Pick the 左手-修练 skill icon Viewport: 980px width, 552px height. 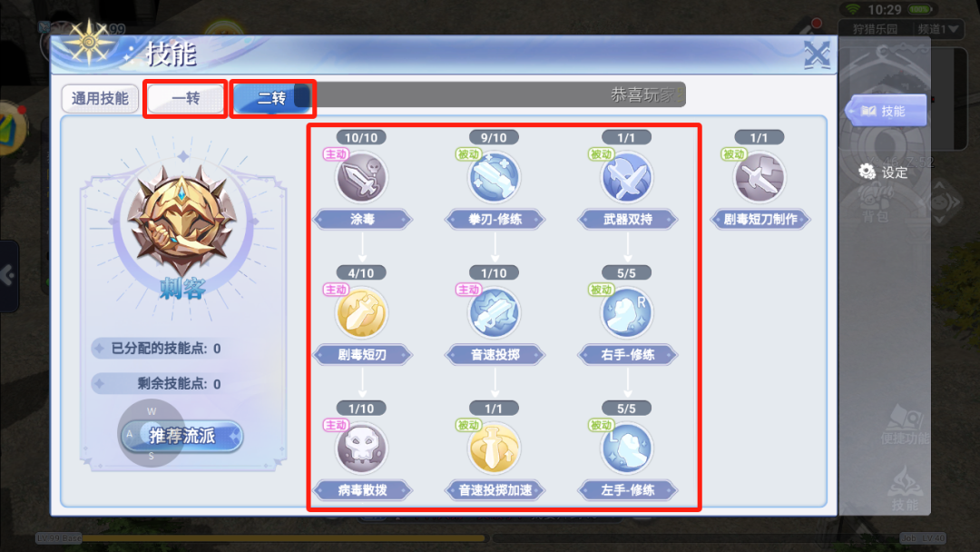(x=626, y=448)
